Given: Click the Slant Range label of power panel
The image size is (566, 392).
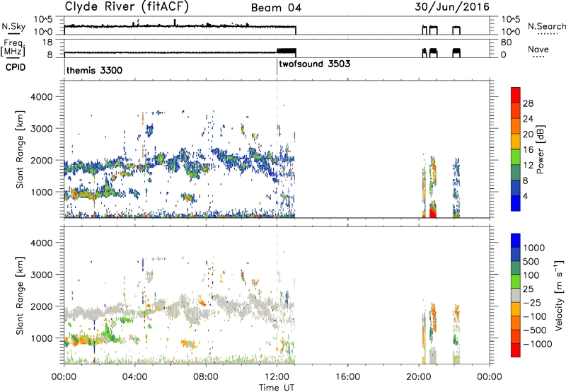Looking at the screenshot, I should pos(20,149).
